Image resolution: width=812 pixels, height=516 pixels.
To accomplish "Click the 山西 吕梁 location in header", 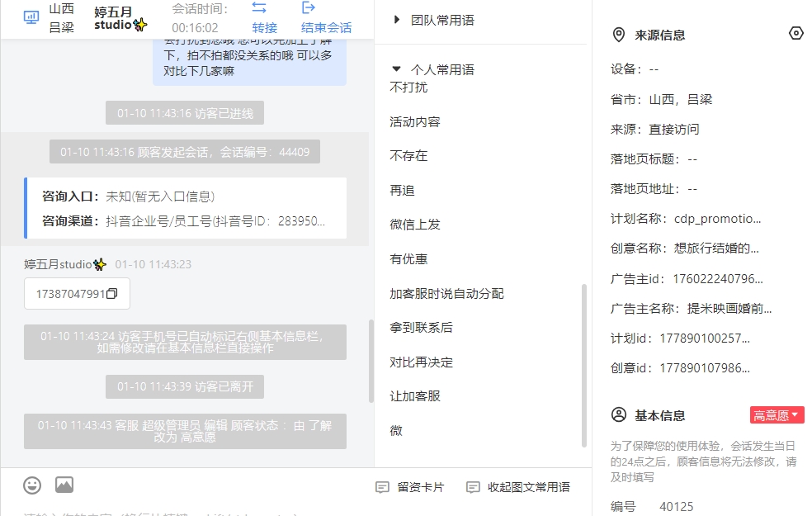I will pyautogui.click(x=62, y=18).
